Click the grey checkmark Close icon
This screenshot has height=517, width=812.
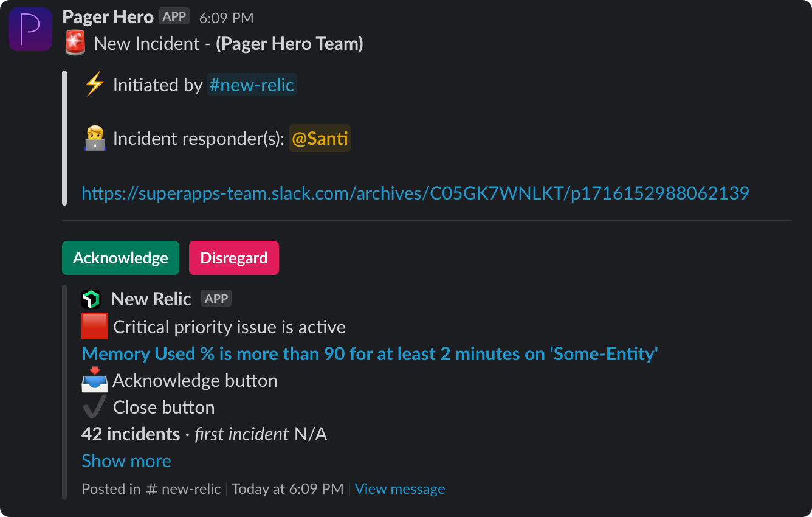point(95,407)
